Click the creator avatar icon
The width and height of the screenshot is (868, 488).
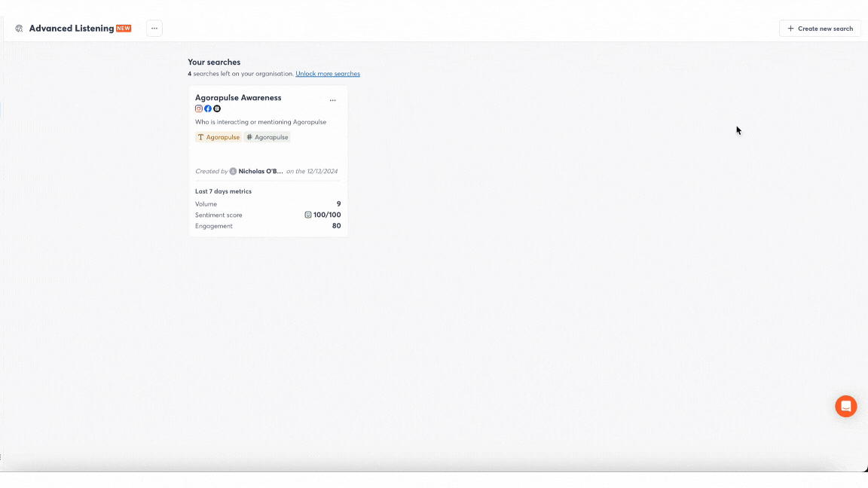[x=233, y=172]
